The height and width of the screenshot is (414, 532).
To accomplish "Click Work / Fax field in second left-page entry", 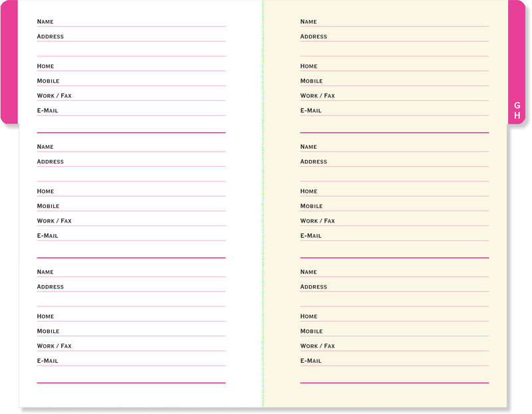I will 146,221.
